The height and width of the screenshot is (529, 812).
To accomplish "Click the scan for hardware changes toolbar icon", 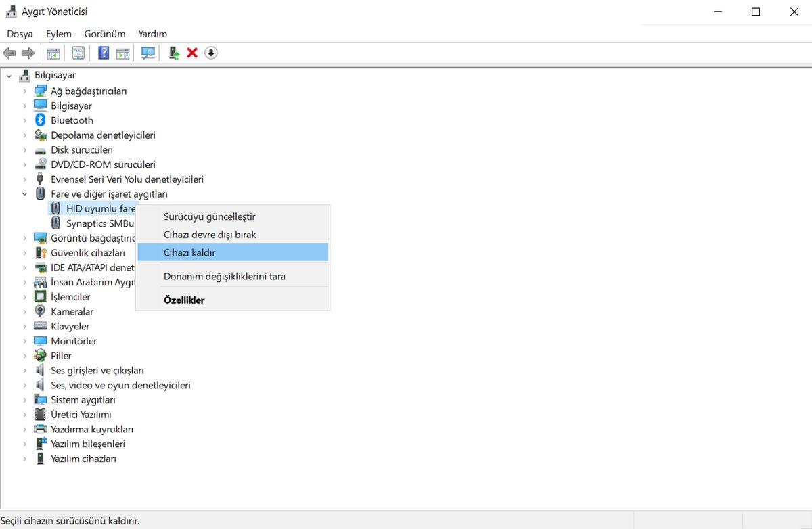I will pos(148,53).
